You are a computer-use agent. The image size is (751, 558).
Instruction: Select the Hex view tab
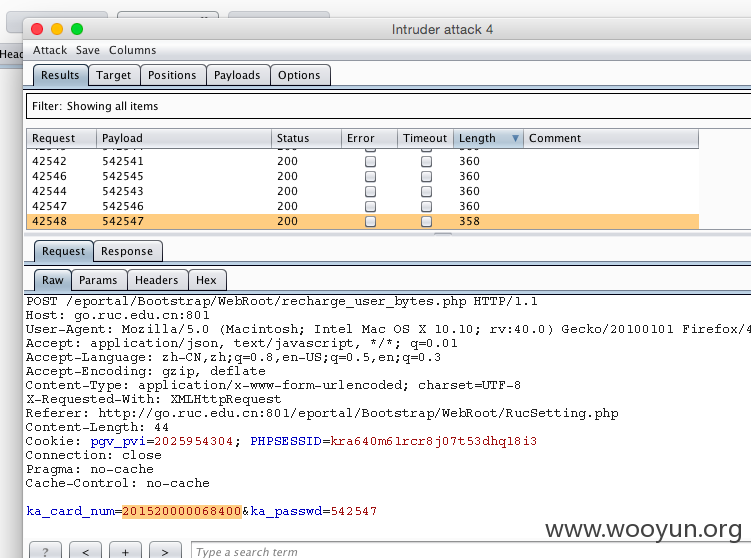pyautogui.click(x=206, y=280)
